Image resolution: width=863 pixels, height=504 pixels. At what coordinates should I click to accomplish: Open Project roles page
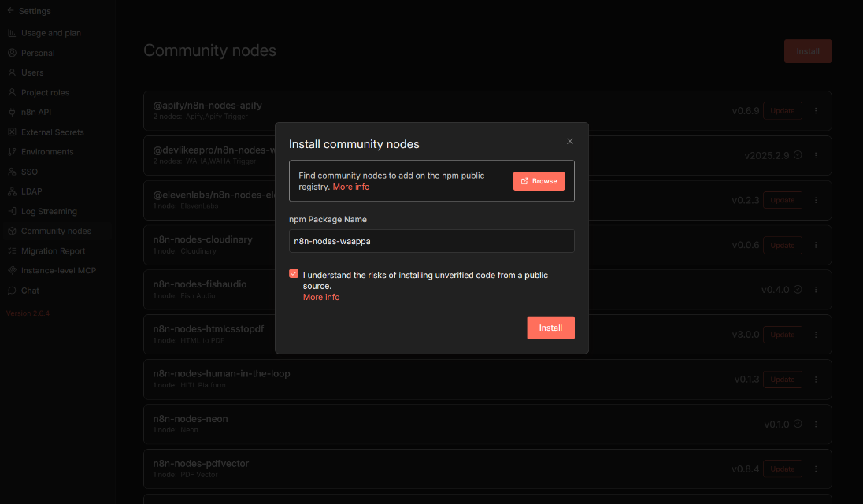point(45,92)
